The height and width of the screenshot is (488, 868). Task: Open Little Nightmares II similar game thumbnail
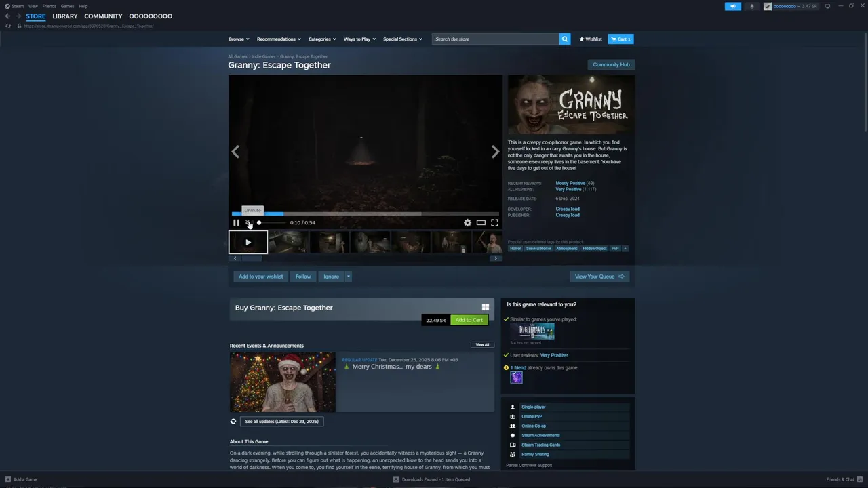click(x=532, y=331)
